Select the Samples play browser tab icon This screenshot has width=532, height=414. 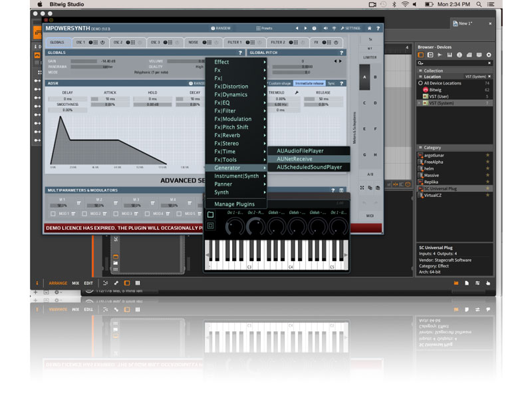pyautogui.click(x=440, y=55)
